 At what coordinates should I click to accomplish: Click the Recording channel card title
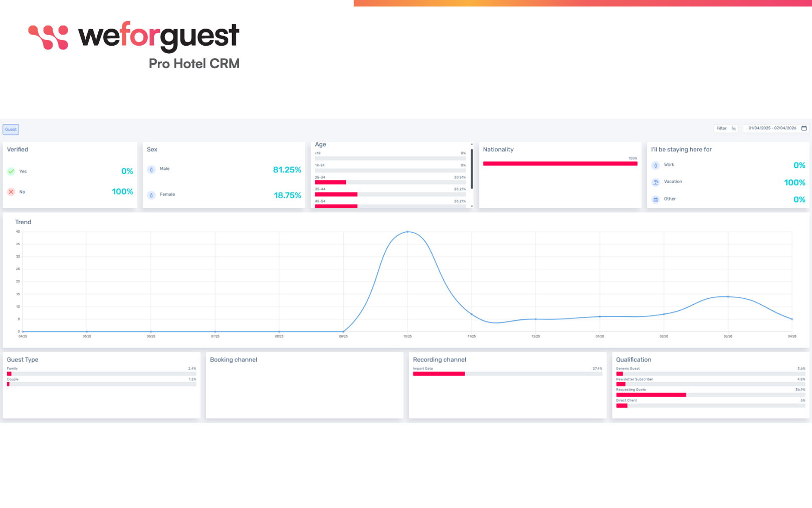point(440,360)
